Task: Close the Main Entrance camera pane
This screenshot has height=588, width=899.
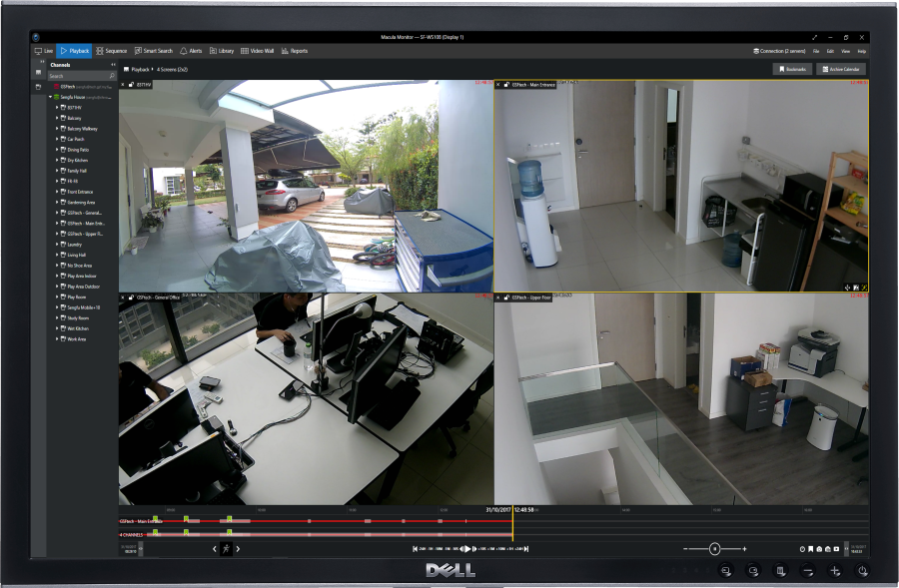Action: click(x=498, y=85)
